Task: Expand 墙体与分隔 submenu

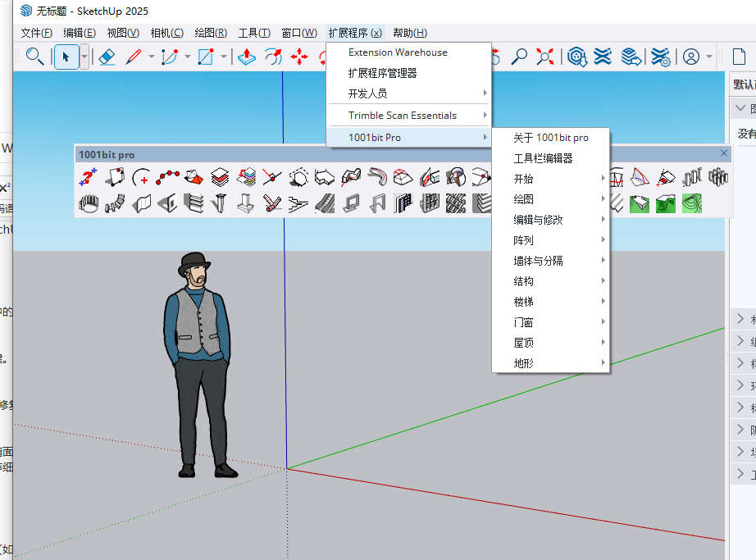Action: [x=551, y=261]
